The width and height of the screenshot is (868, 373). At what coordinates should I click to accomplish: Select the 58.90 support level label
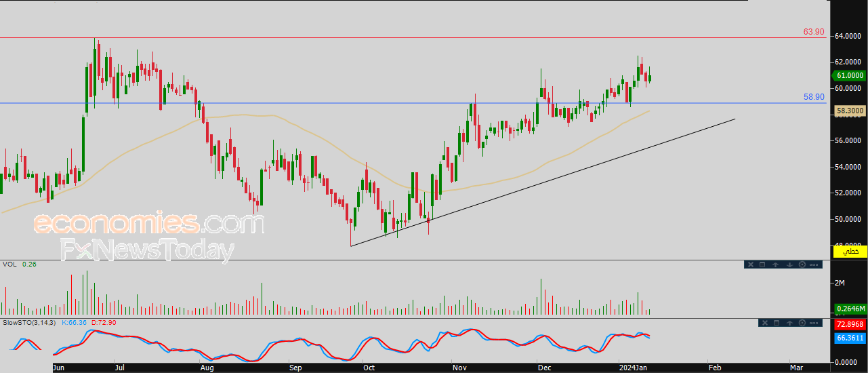click(x=814, y=97)
